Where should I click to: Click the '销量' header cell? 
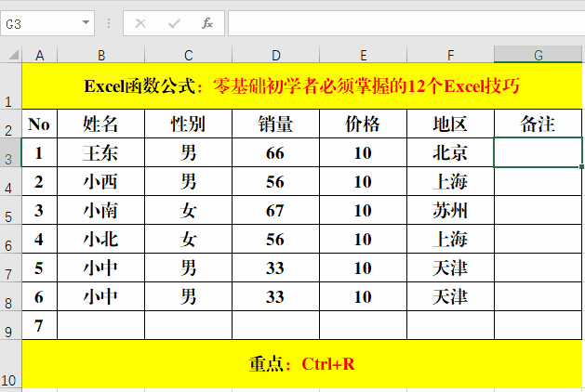click(275, 124)
